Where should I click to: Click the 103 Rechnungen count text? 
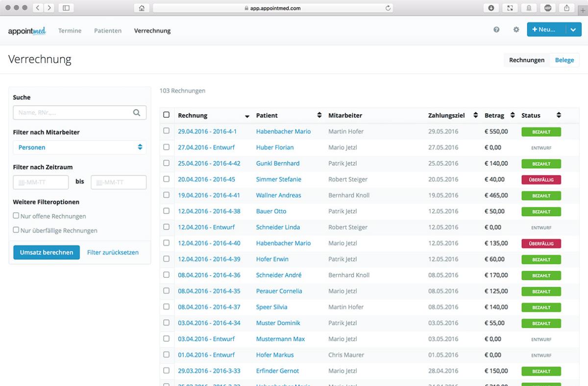(x=182, y=91)
